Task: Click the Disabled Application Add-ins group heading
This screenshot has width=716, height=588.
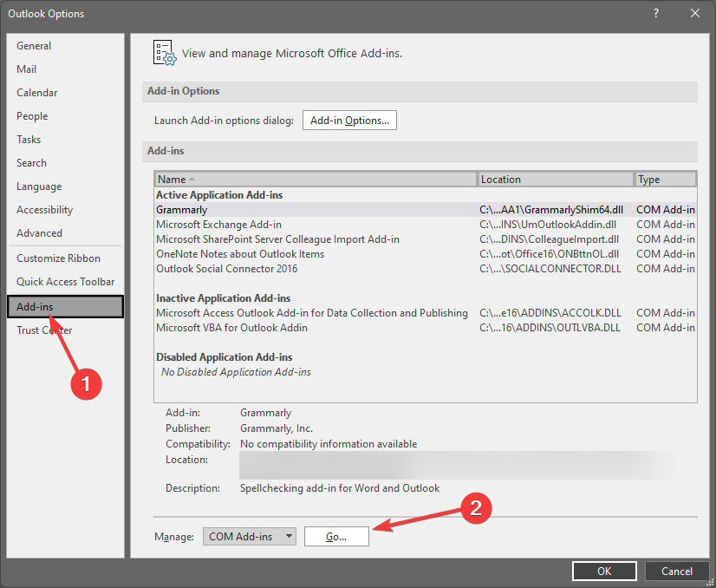Action: tap(225, 356)
